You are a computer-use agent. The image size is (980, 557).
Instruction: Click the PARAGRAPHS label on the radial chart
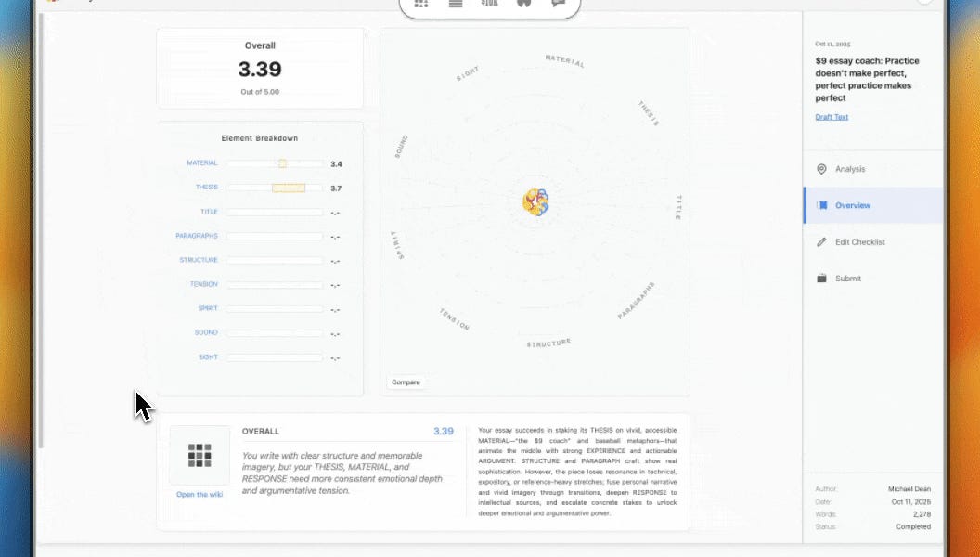point(637,301)
